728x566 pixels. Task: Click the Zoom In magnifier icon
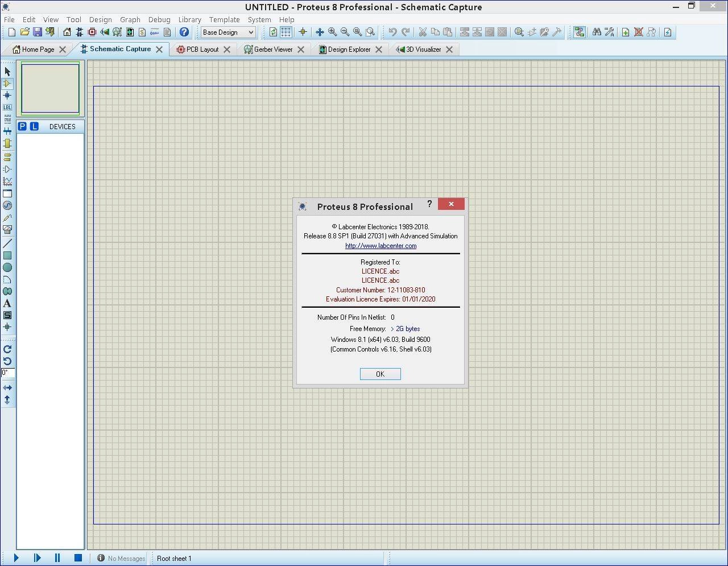click(x=332, y=32)
